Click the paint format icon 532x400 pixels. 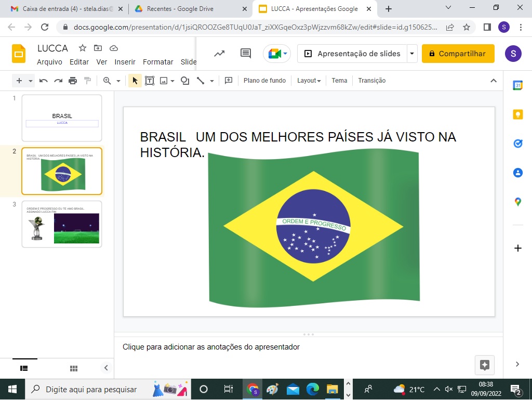(87, 81)
